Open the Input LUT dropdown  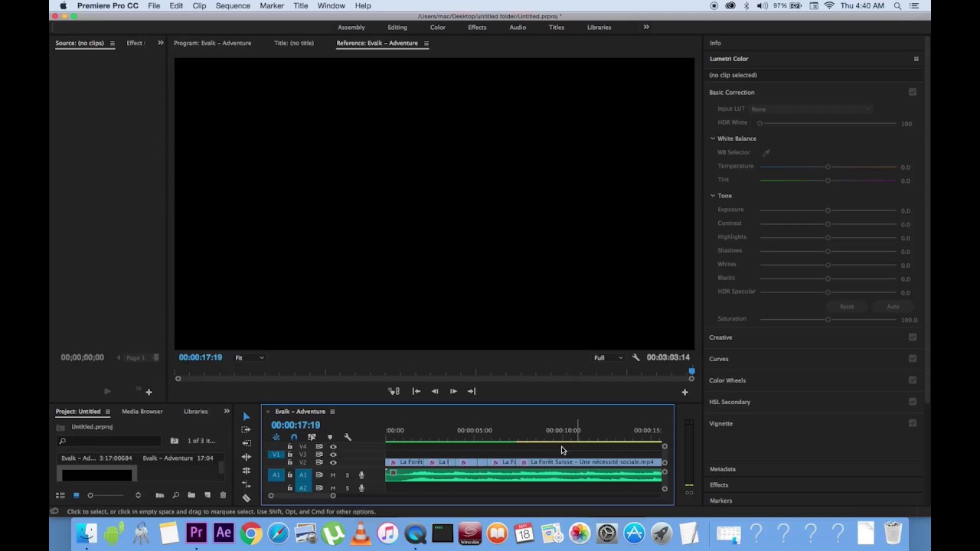coord(810,109)
